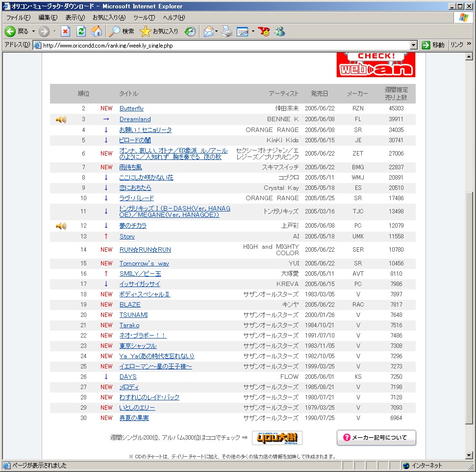This screenshot has height=472, width=476.
Task: Click the page icon in the address bar
Action: [x=38, y=45]
